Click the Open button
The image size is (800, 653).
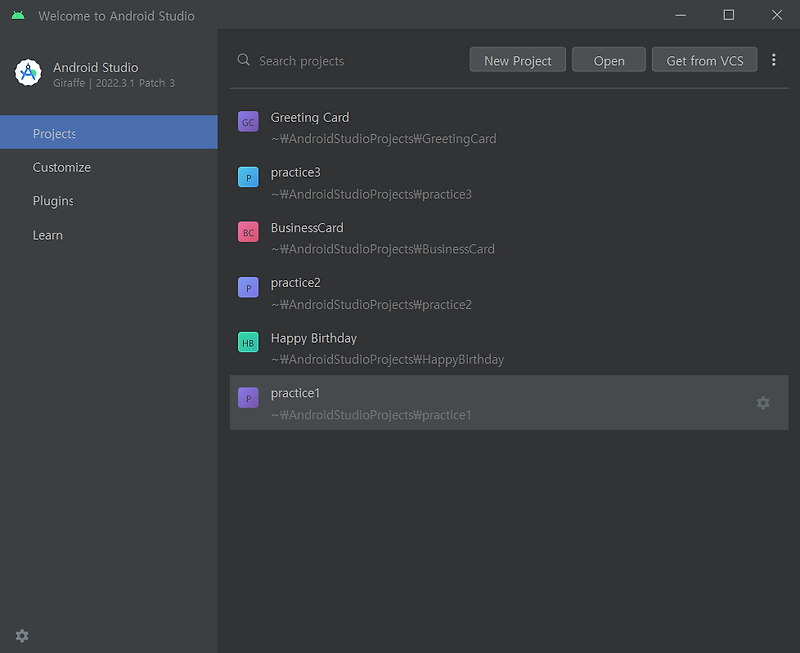(x=609, y=60)
